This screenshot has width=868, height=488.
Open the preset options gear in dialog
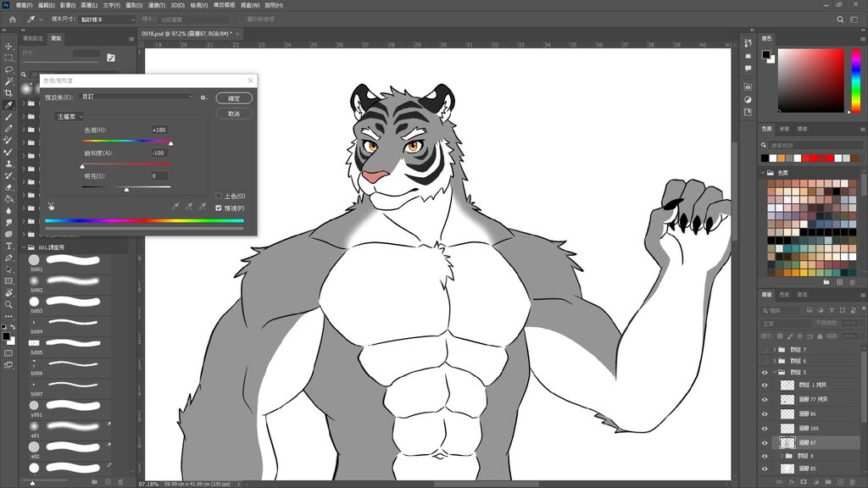pos(203,97)
